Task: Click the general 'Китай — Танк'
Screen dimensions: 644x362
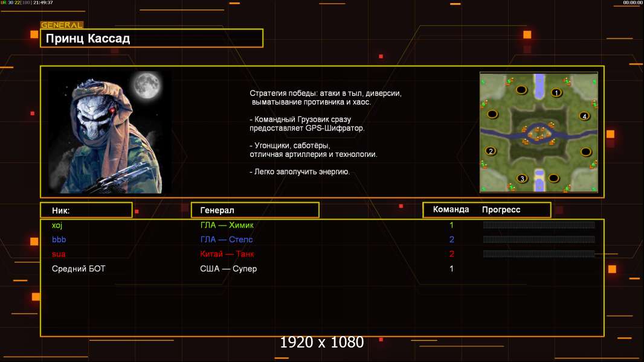Action: point(227,254)
